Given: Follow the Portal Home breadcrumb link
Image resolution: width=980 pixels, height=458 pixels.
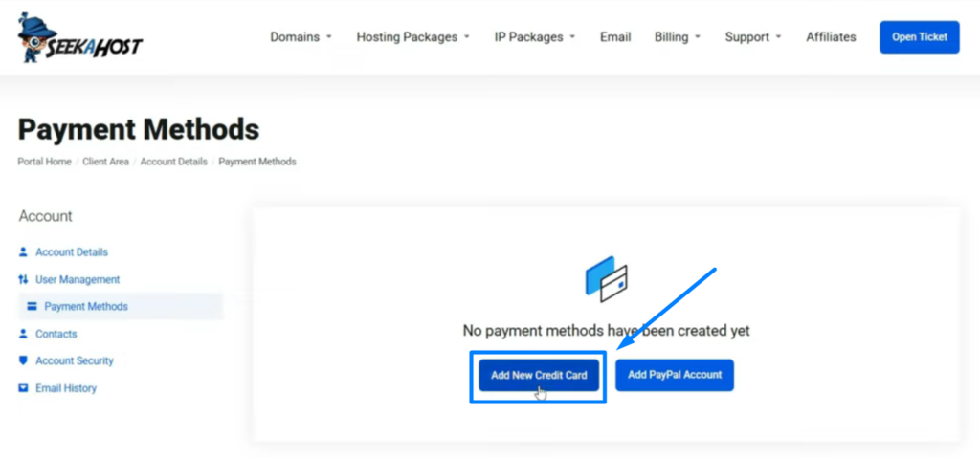Looking at the screenshot, I should [x=44, y=162].
